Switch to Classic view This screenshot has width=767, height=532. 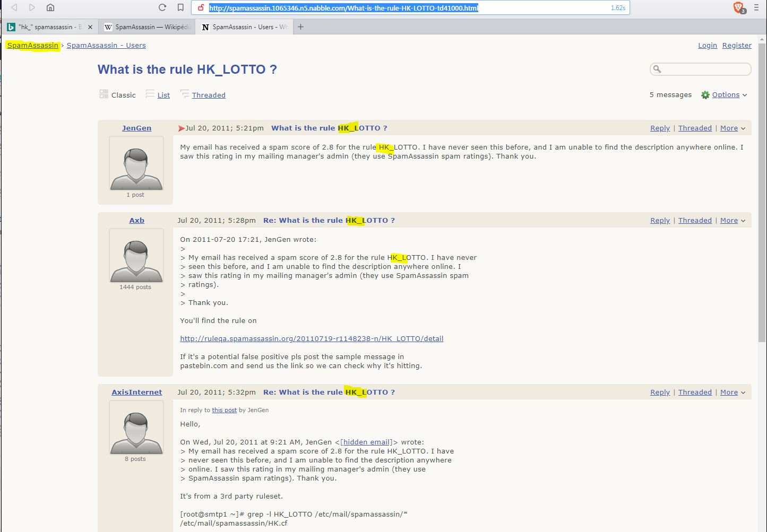pyautogui.click(x=118, y=95)
